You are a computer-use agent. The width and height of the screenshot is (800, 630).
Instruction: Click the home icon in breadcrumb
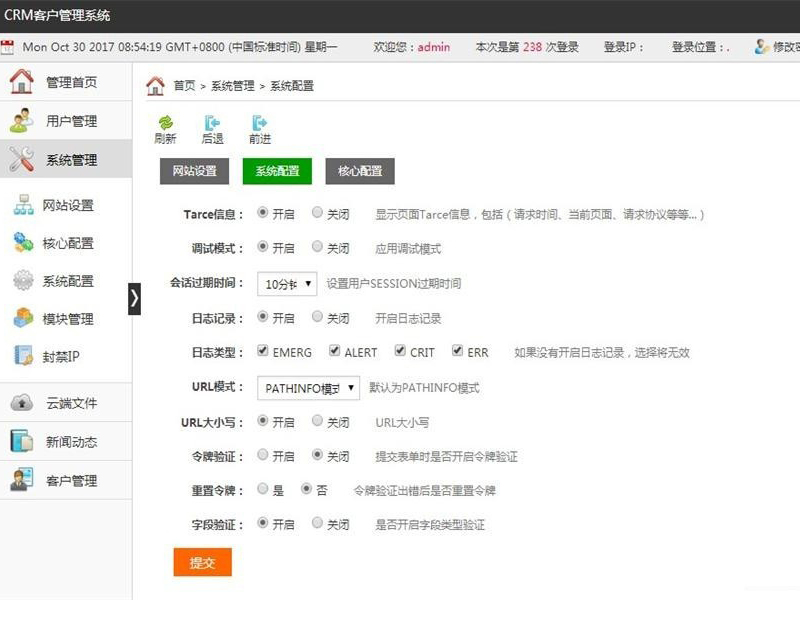click(155, 86)
